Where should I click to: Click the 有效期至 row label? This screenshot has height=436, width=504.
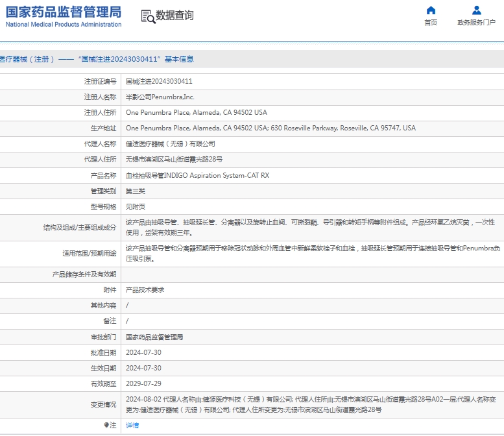[x=103, y=384]
